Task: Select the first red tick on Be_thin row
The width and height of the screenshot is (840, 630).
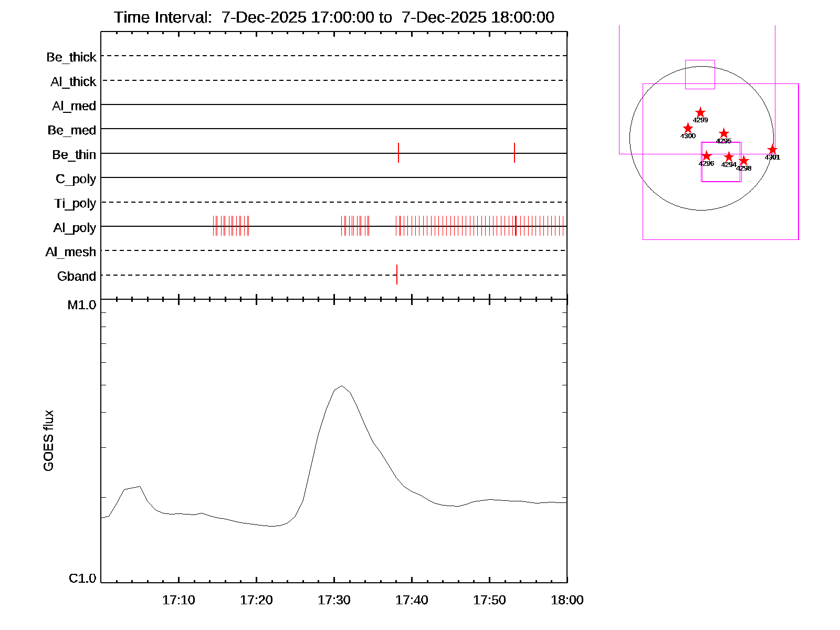Action: 398,153
